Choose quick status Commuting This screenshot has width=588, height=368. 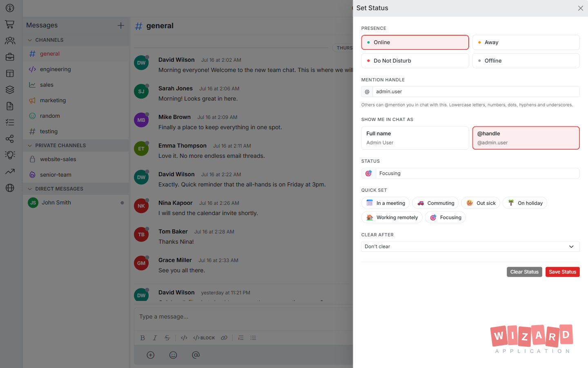pos(435,203)
